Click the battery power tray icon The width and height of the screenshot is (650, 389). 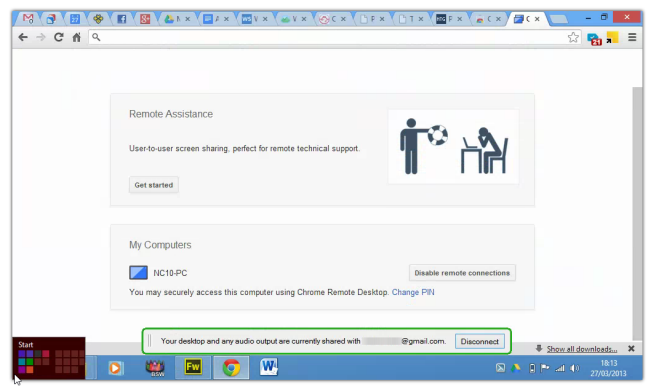click(x=532, y=368)
